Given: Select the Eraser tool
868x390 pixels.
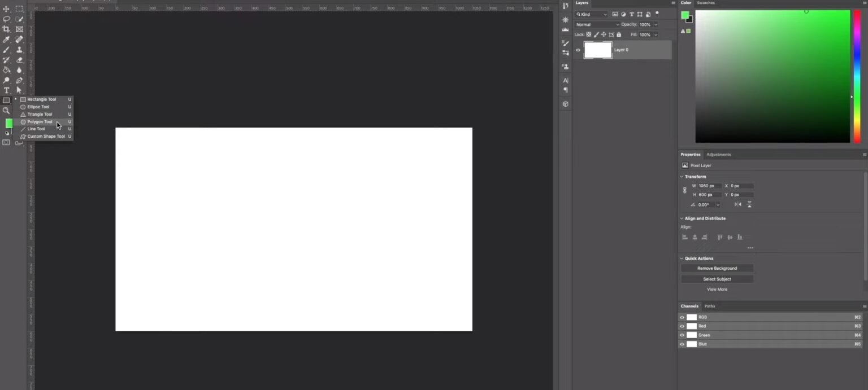Looking at the screenshot, I should click(x=19, y=60).
